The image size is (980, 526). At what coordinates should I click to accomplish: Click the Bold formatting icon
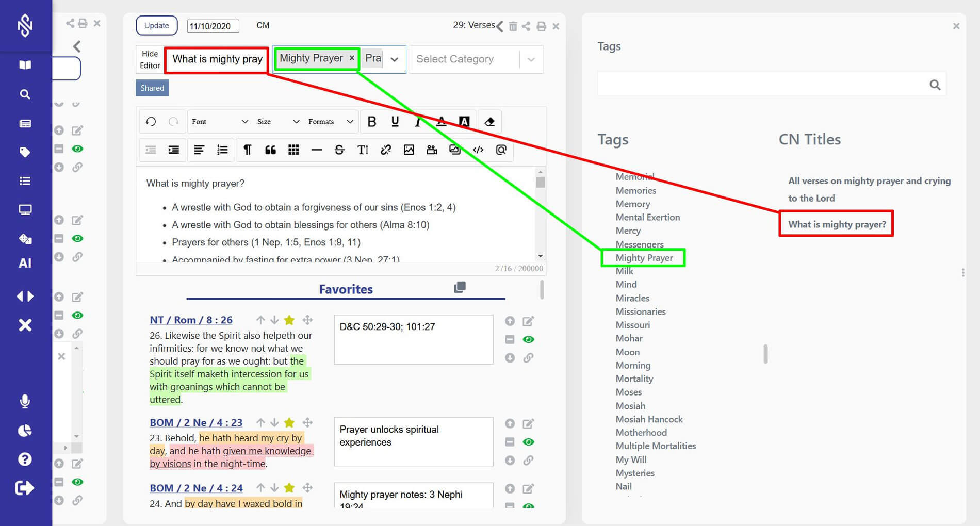coord(371,122)
